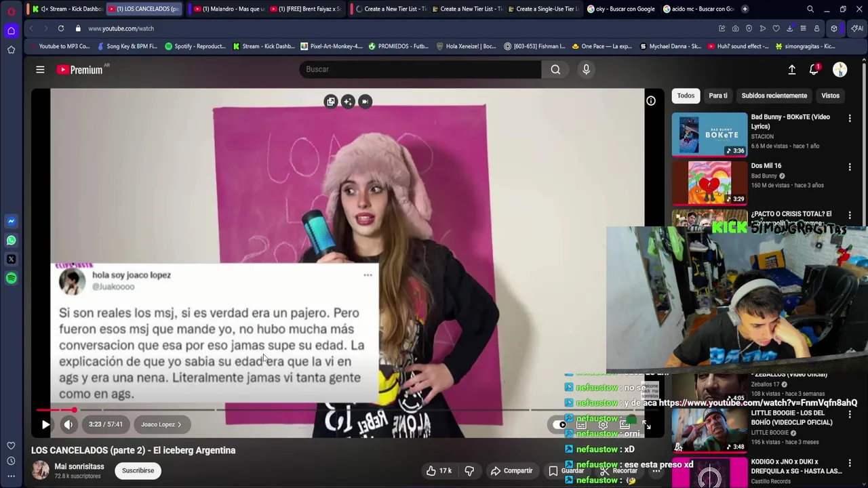Switch to the FREE Brent Faiyaz tab
The image size is (868, 488).
(x=305, y=9)
